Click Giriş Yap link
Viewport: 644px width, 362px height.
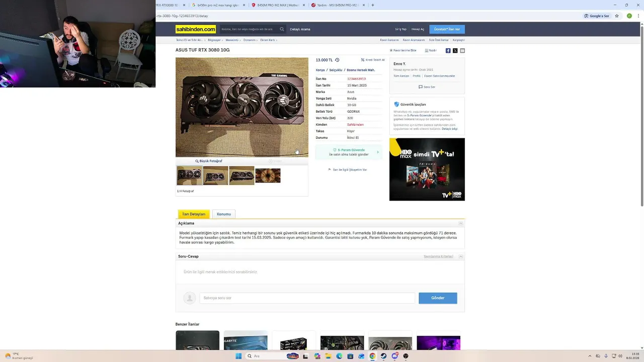point(400,29)
